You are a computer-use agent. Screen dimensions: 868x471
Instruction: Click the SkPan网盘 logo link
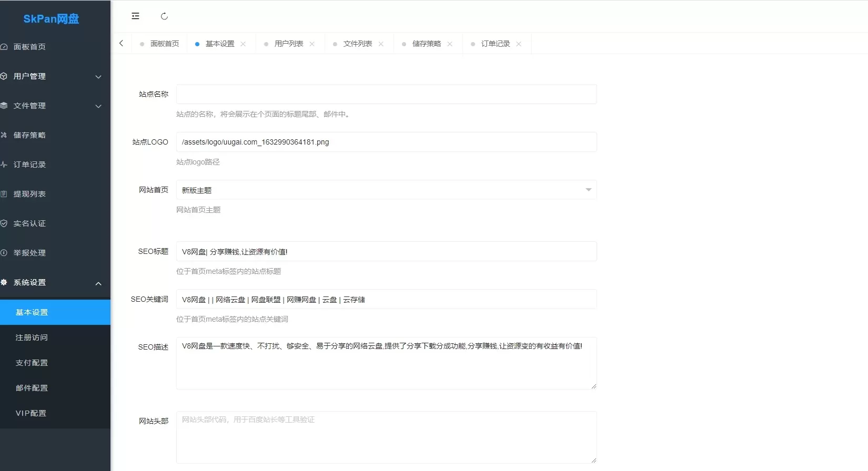point(51,19)
